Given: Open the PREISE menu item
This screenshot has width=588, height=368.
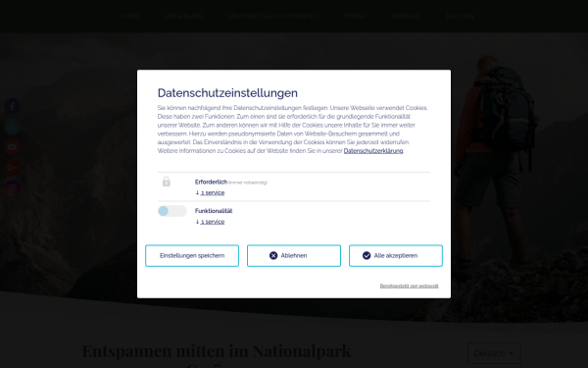Looking at the screenshot, I should point(356,16).
